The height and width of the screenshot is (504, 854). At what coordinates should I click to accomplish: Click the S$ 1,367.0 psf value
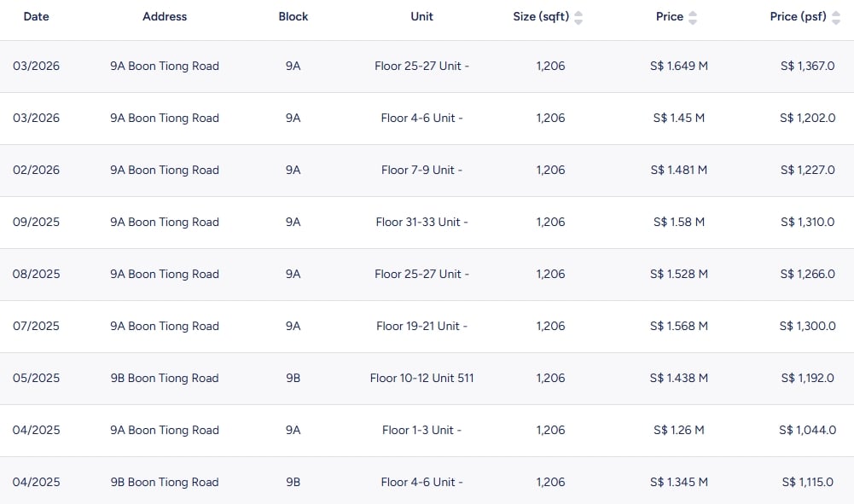click(807, 66)
